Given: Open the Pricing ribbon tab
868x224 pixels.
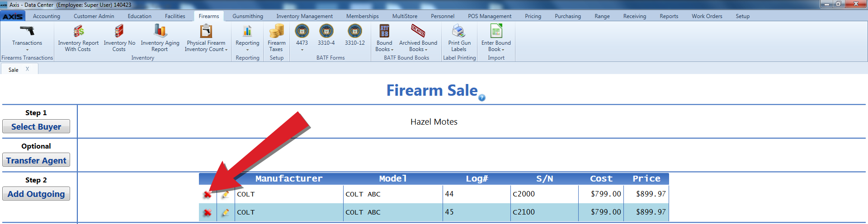Looking at the screenshot, I should [533, 16].
